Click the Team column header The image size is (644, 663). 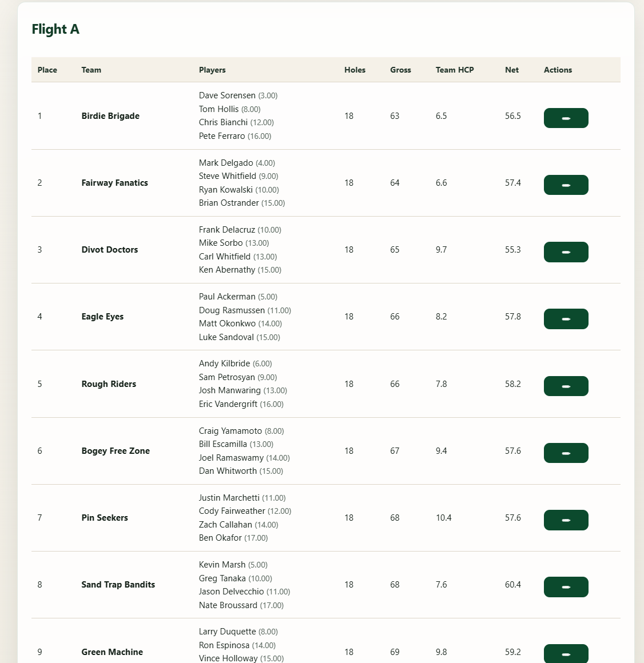click(92, 70)
